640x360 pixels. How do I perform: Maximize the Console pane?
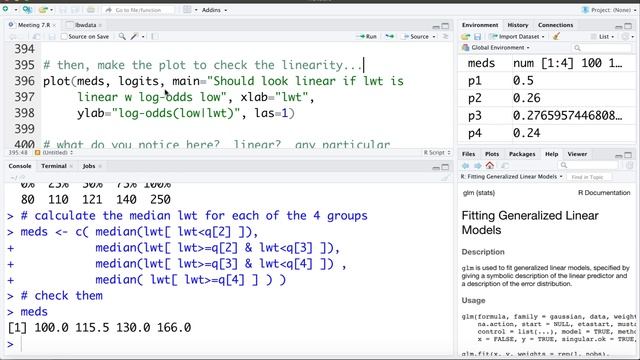pyautogui.click(x=445, y=167)
